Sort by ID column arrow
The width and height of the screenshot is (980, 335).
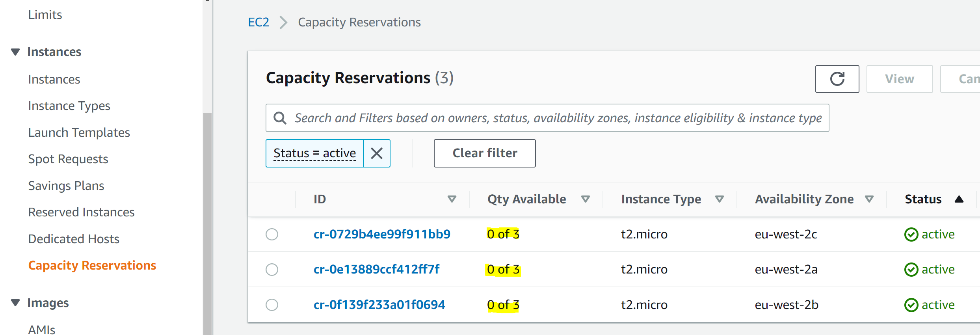[x=452, y=199]
